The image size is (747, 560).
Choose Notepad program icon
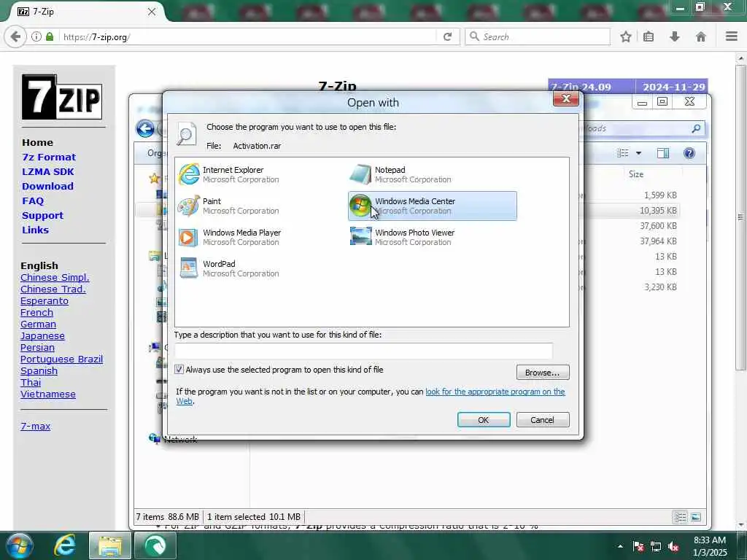tap(360, 174)
